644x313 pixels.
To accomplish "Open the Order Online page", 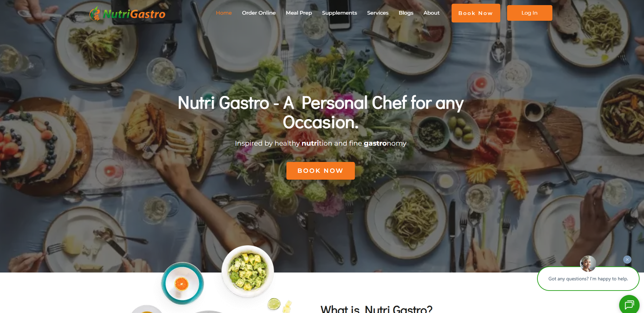I will [259, 13].
